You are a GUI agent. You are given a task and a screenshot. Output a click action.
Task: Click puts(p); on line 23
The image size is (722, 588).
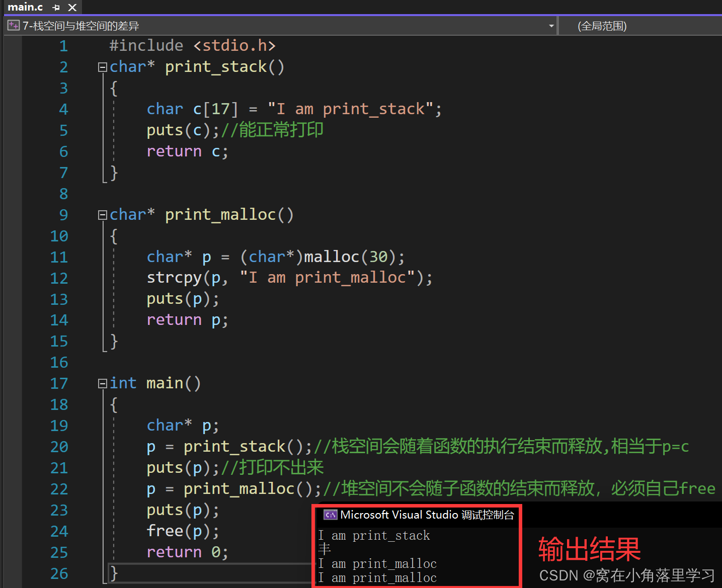point(183,510)
